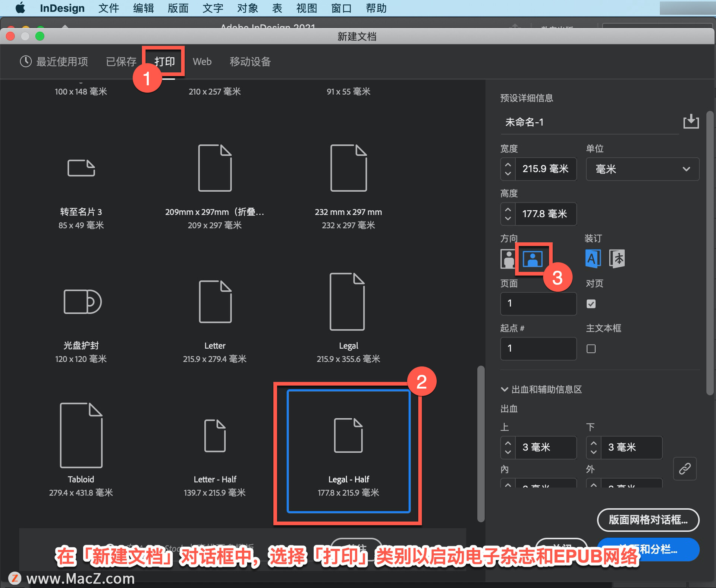Collapse the 出血和辅助信息区 section
This screenshot has height=588, width=716.
504,389
